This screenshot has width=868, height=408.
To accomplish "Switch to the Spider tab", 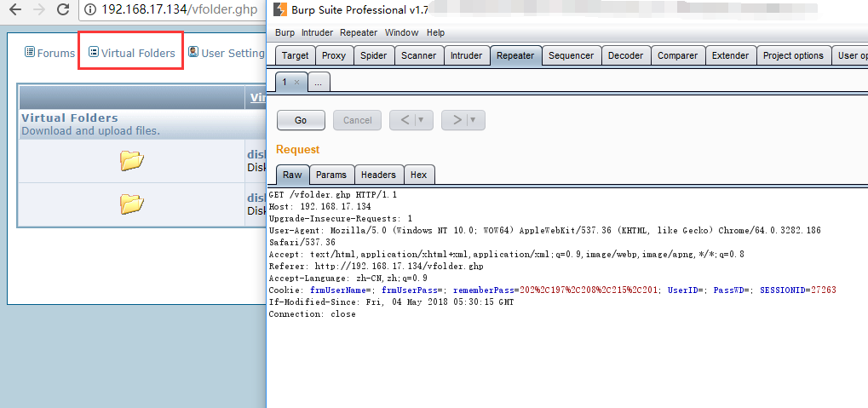I will [374, 55].
